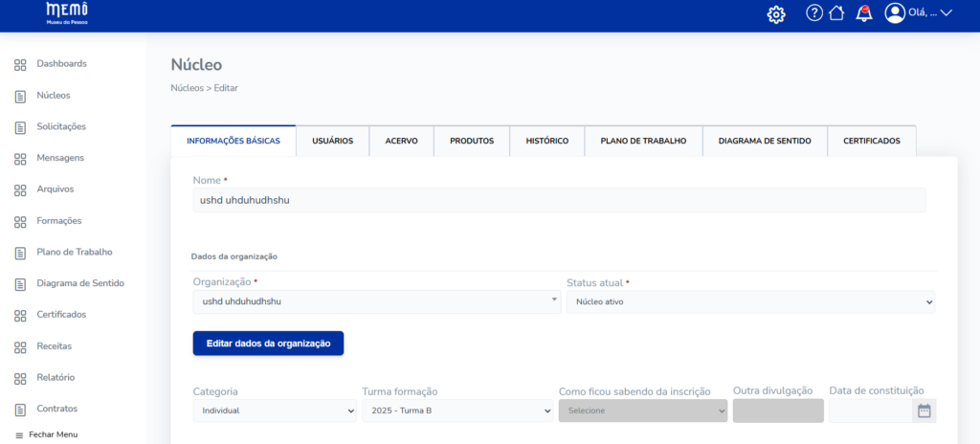The height and width of the screenshot is (444, 980).
Task: Click the MEMO Museu da Pessoa logo
Action: tap(66, 13)
